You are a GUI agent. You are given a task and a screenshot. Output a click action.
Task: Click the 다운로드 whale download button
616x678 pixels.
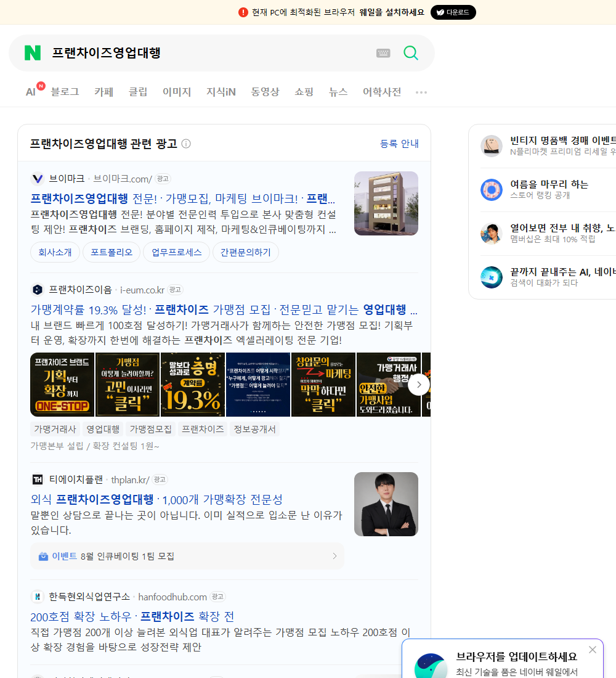453,12
